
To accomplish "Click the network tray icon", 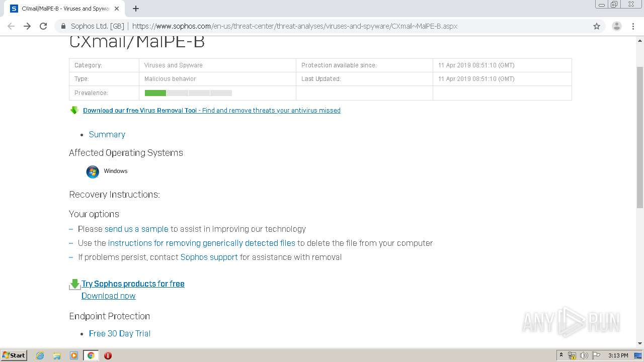I will pos(572,355).
